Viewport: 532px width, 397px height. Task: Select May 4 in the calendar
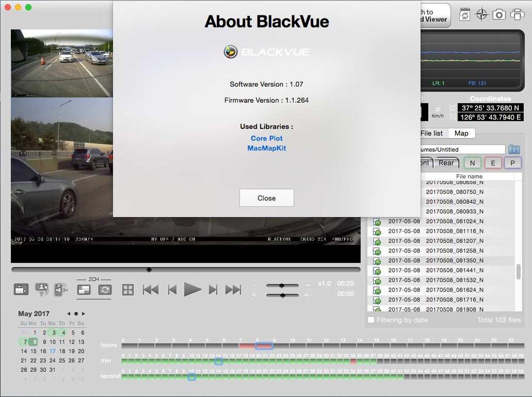[63, 333]
